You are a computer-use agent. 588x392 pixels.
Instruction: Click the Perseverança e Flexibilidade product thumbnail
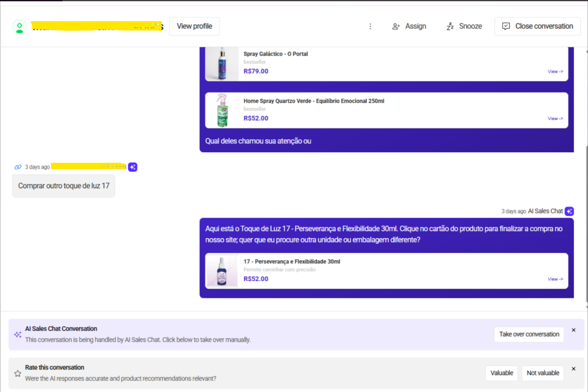[x=222, y=271]
